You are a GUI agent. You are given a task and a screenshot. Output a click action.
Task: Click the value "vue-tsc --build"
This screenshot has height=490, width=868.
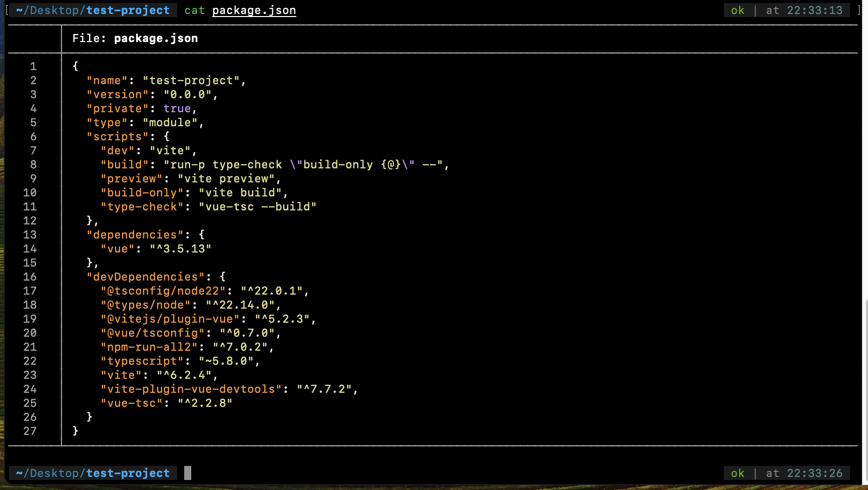pyautogui.click(x=258, y=207)
